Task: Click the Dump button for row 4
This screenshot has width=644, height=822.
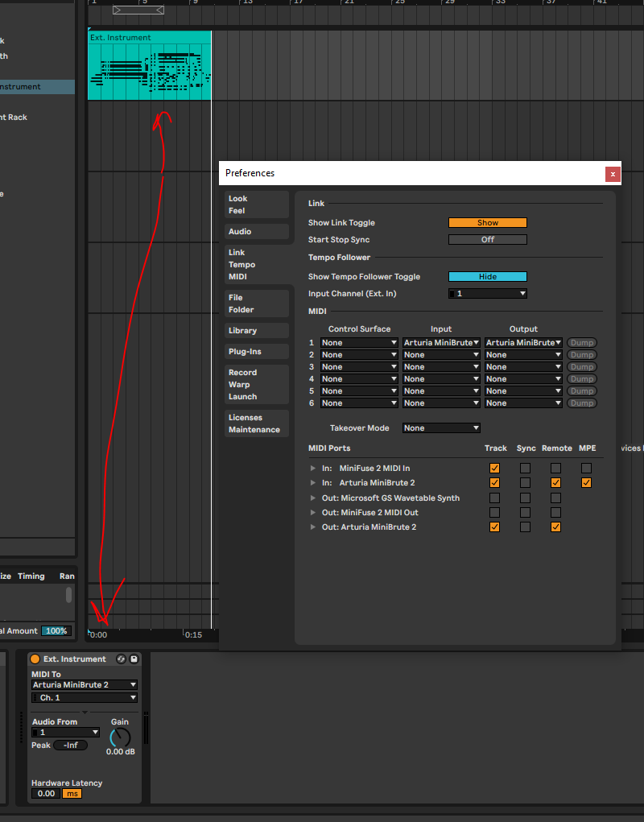Action: (x=582, y=379)
